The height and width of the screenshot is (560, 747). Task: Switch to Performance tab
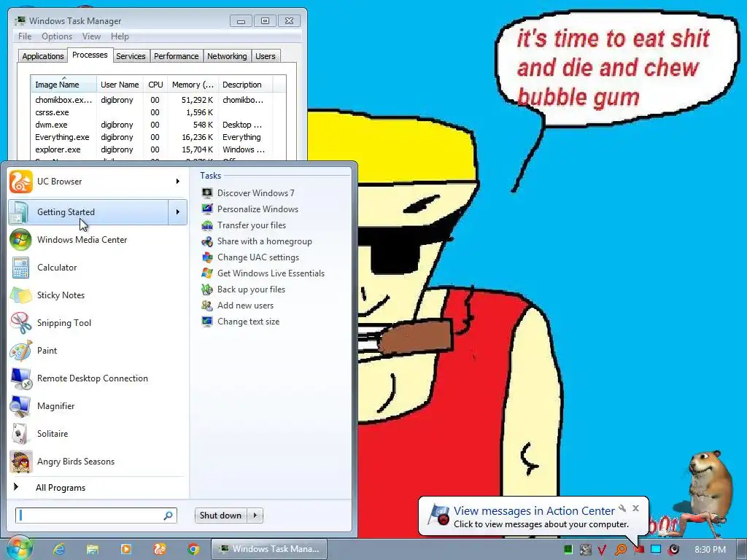pos(177,56)
